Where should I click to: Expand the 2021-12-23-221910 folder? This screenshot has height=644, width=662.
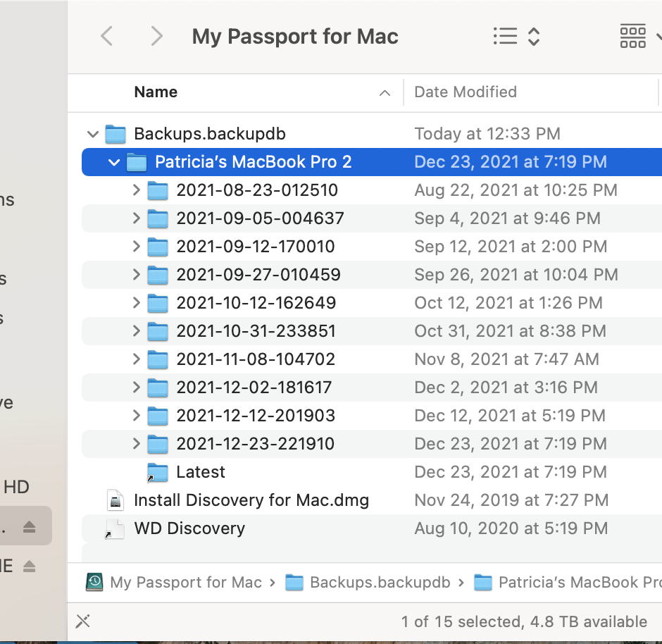136,443
